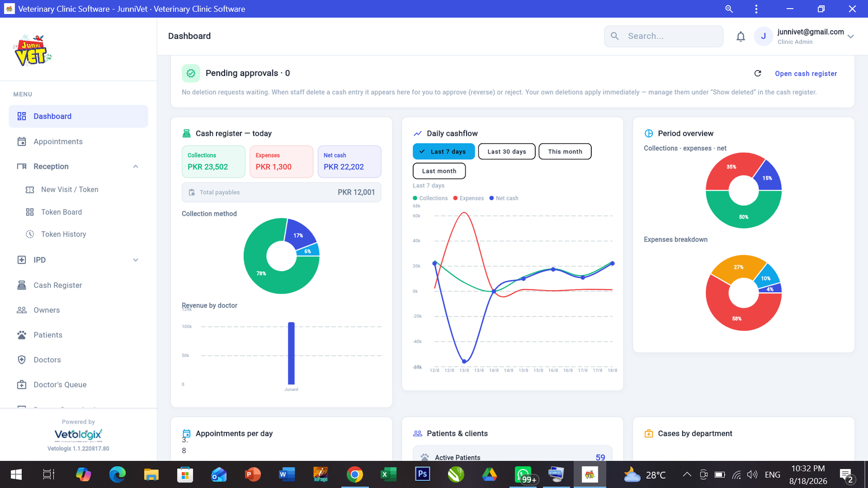Screen dimensions: 868x488
Task: Select the This month range
Action: coord(565,152)
